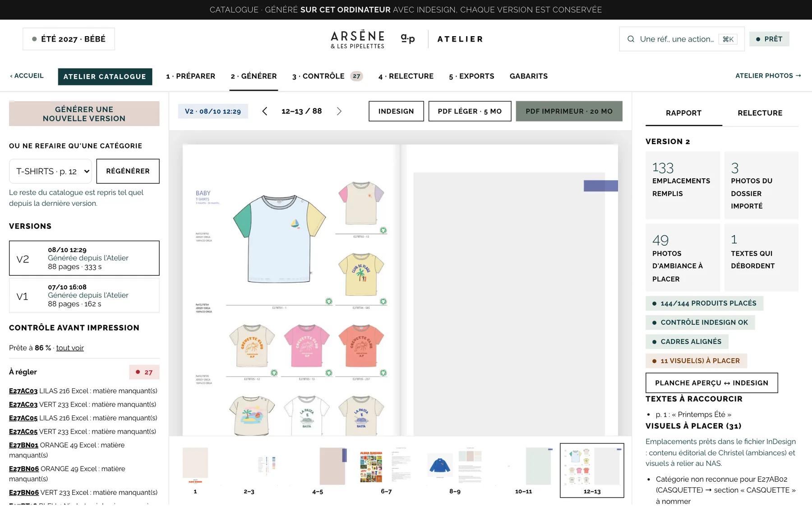Image resolution: width=812 pixels, height=508 pixels.
Task: Open the 1 · PRÉPARER tab
Action: point(190,76)
